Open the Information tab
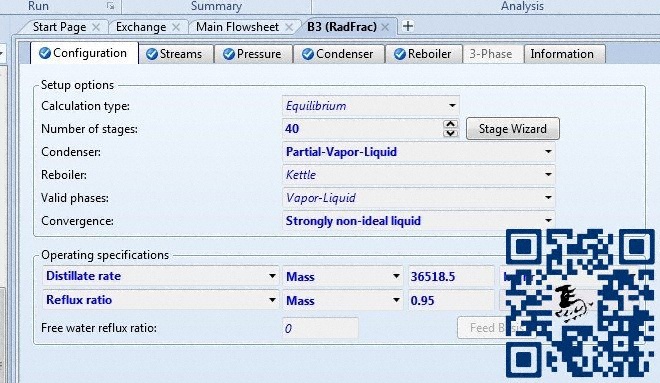 564,54
